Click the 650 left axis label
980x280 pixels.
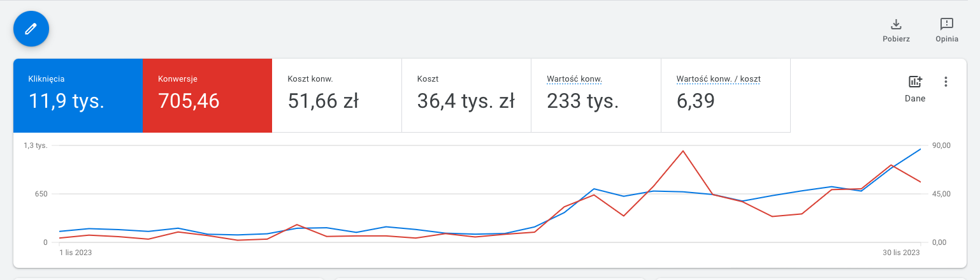click(41, 194)
